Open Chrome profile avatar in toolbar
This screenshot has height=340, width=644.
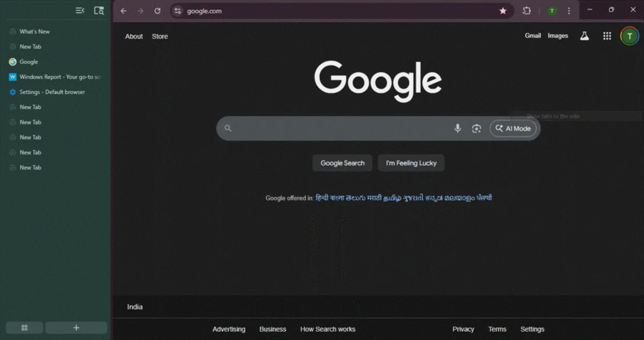pyautogui.click(x=552, y=11)
